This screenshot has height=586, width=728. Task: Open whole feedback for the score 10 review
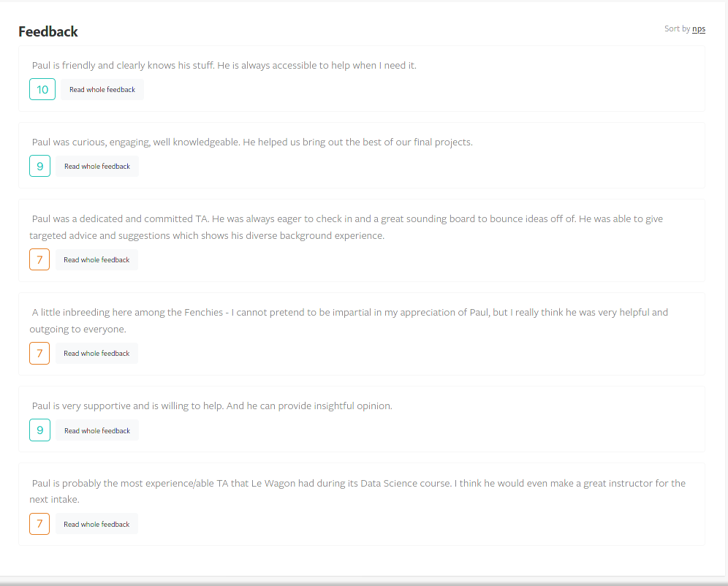(x=102, y=90)
